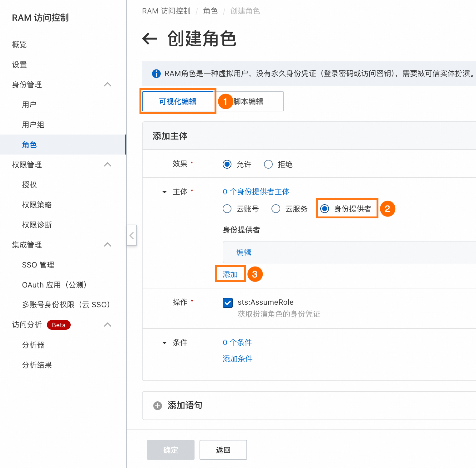The image size is (476, 468).
Task: Open SSO 管理 in the sidebar
Action: click(38, 265)
